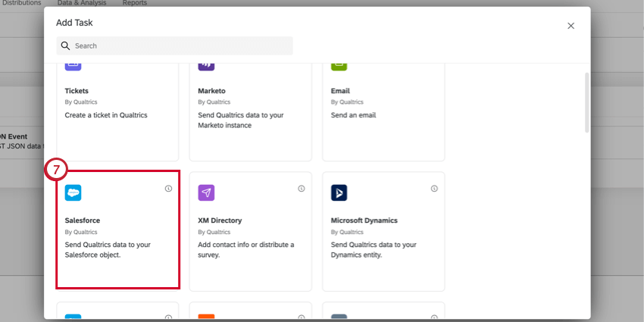Open info icon on XM Directory card

click(x=302, y=189)
